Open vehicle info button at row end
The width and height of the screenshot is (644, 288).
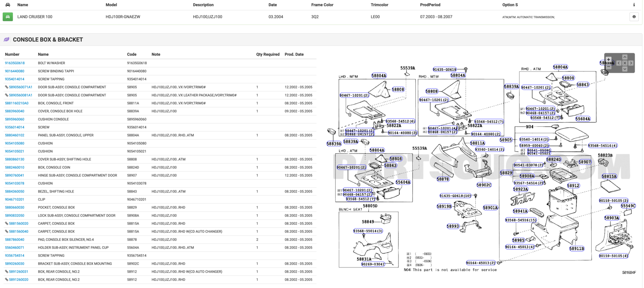coord(634,17)
